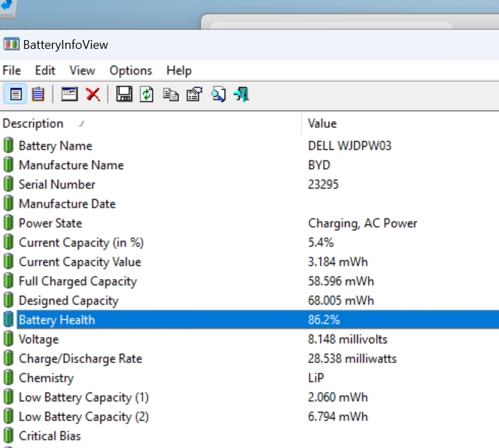Click the Find magnifier icon
499x448 pixels.
(x=219, y=94)
